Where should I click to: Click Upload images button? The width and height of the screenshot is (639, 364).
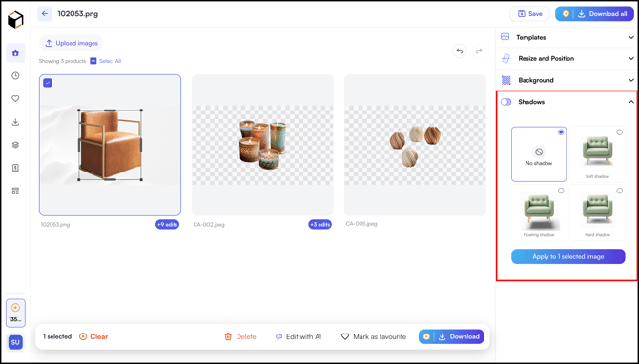(72, 43)
